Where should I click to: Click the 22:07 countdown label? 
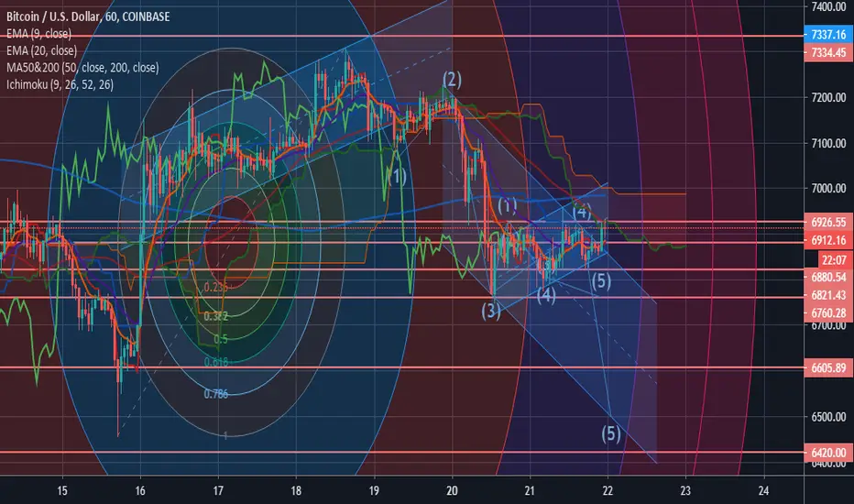pyautogui.click(x=834, y=260)
